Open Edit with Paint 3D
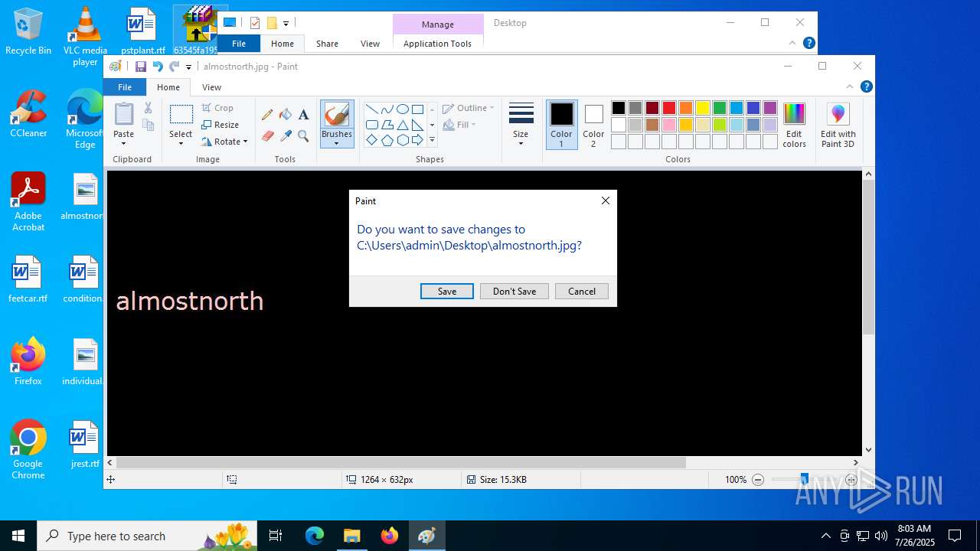 (x=838, y=126)
